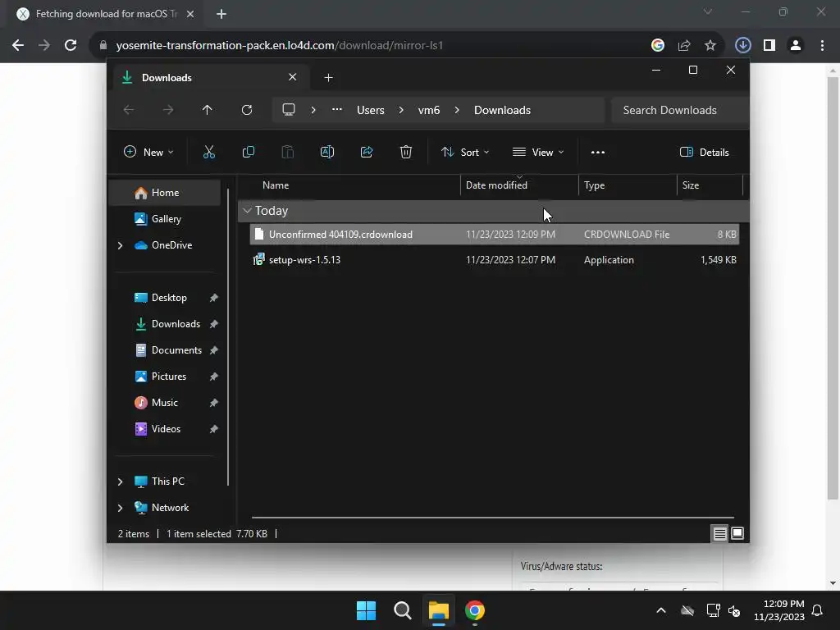The image size is (840, 630).
Task: Add a new File Explorer tab
Action: 328,78
